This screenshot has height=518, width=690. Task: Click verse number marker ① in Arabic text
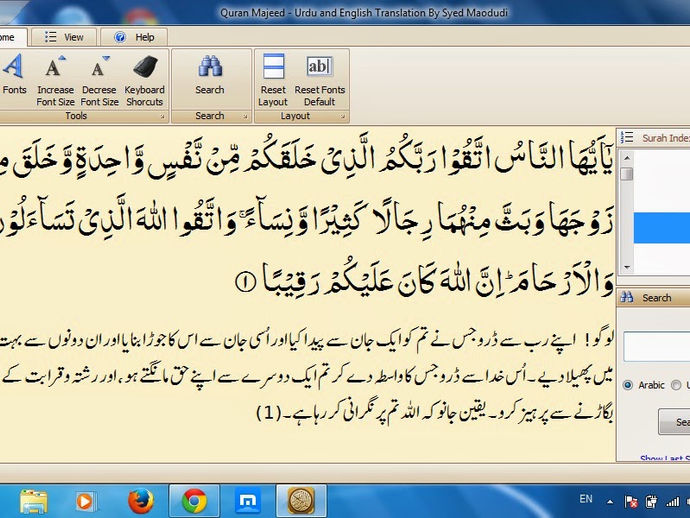[245, 282]
